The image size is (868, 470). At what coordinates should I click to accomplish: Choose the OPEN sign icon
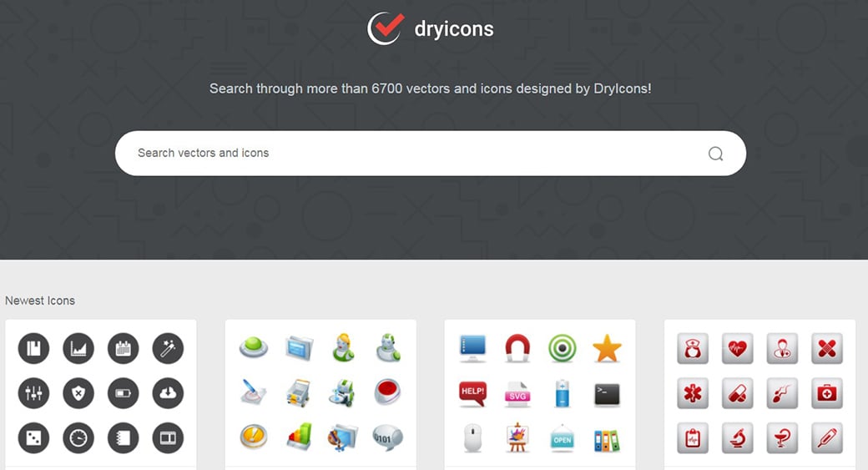tap(563, 438)
